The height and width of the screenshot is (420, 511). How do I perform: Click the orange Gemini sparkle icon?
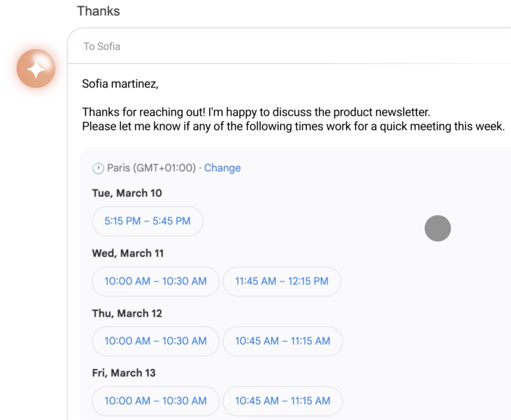[36, 68]
